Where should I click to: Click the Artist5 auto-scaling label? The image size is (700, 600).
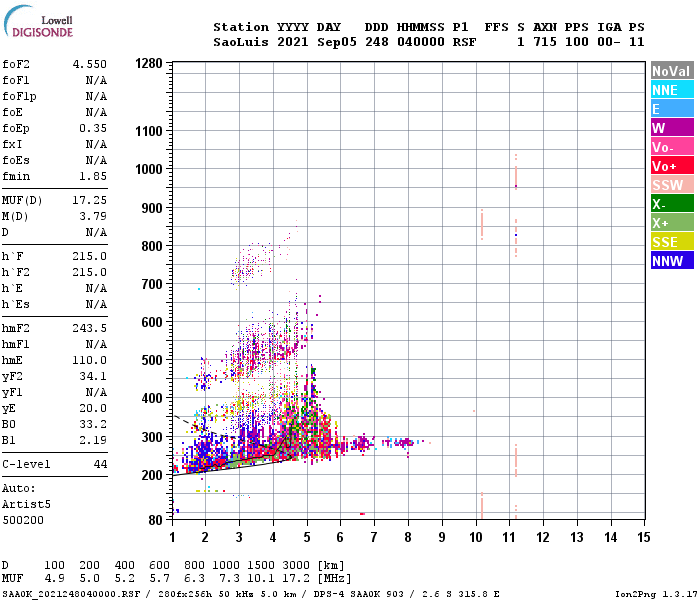(x=26, y=504)
